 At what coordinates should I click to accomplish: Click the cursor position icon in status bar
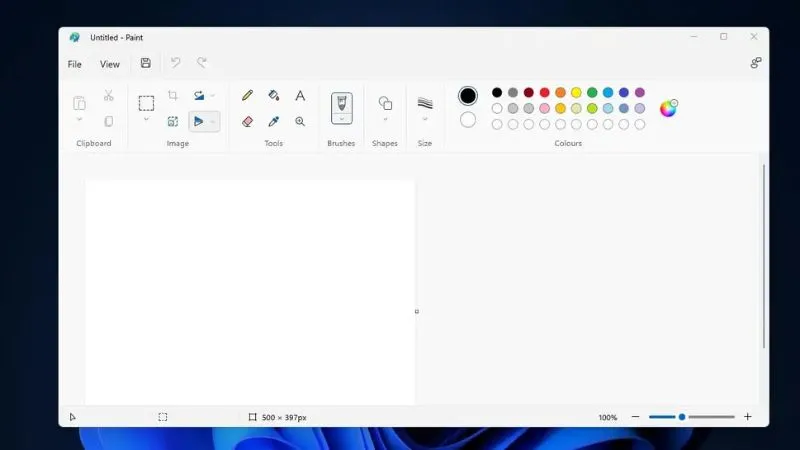(x=72, y=417)
